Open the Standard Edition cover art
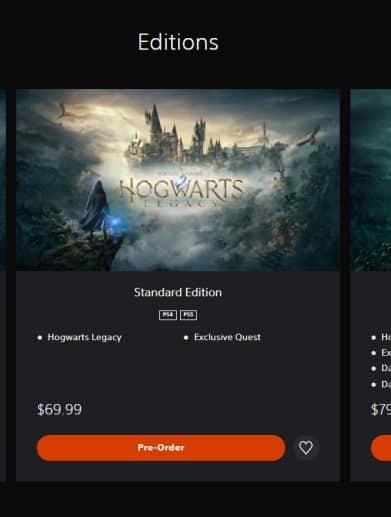391x517 pixels. [178, 180]
